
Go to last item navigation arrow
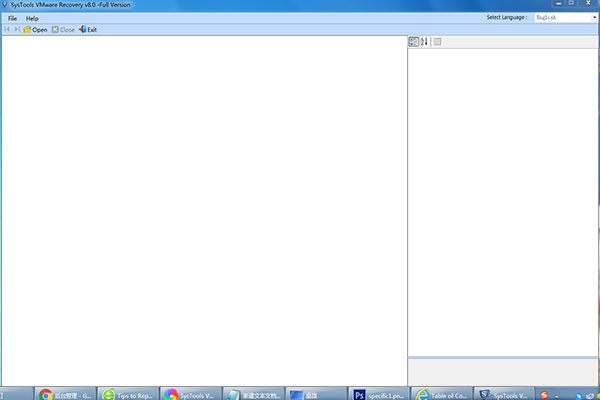click(17, 29)
